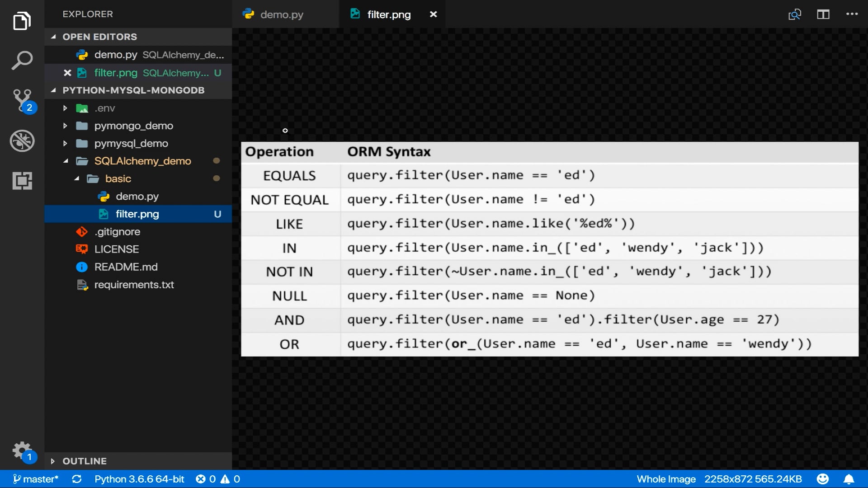Screen dimensions: 868x488
Task: Click the master branch indicator
Action: tap(36, 479)
